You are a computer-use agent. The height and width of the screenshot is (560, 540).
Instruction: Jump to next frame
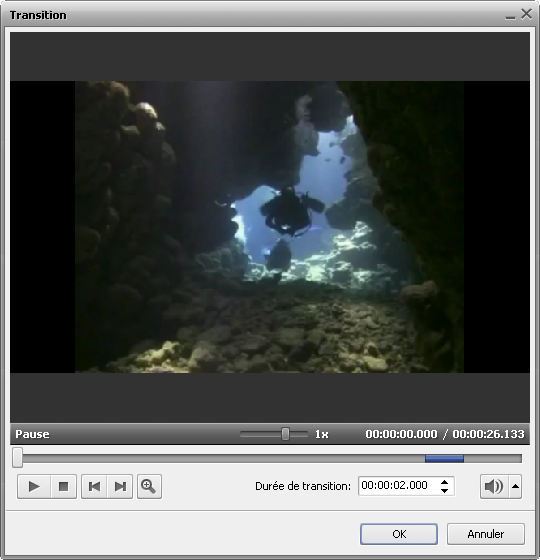(120, 486)
